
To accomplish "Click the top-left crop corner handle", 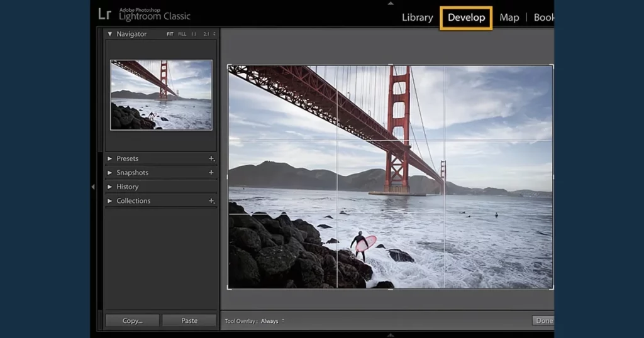I will point(228,66).
